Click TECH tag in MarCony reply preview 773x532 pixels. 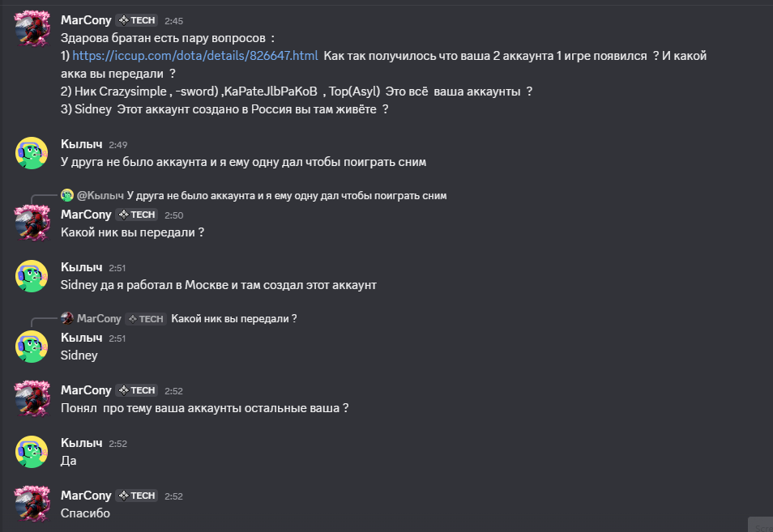[145, 319]
